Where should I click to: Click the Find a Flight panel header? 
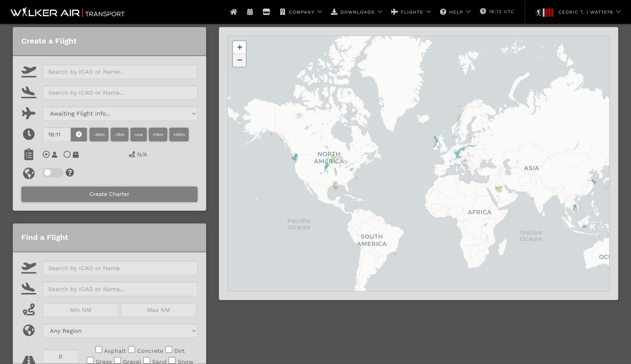(x=109, y=238)
